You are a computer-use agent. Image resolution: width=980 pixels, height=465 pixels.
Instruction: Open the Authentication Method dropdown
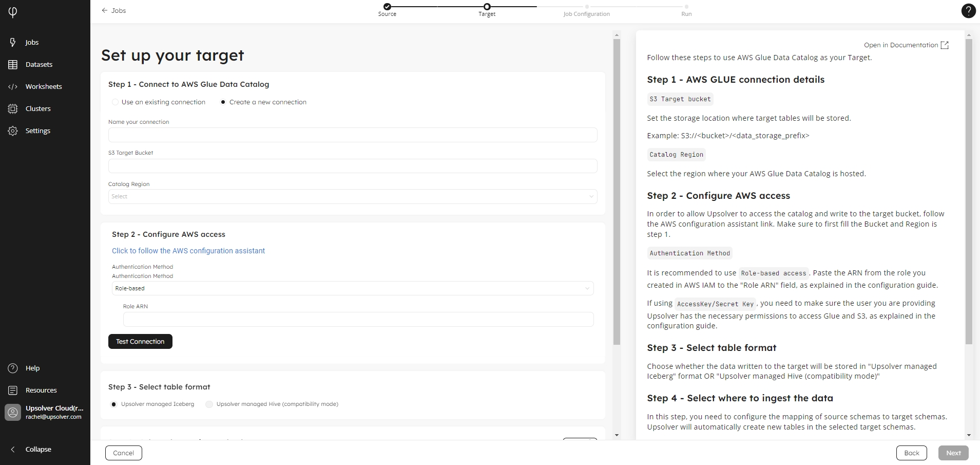coord(353,288)
